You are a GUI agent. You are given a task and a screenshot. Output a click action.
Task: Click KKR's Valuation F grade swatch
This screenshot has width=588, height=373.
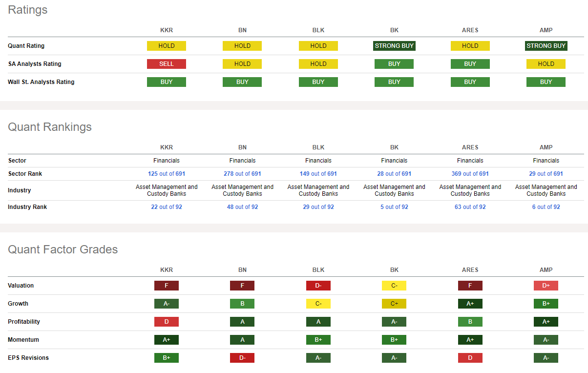(x=167, y=286)
